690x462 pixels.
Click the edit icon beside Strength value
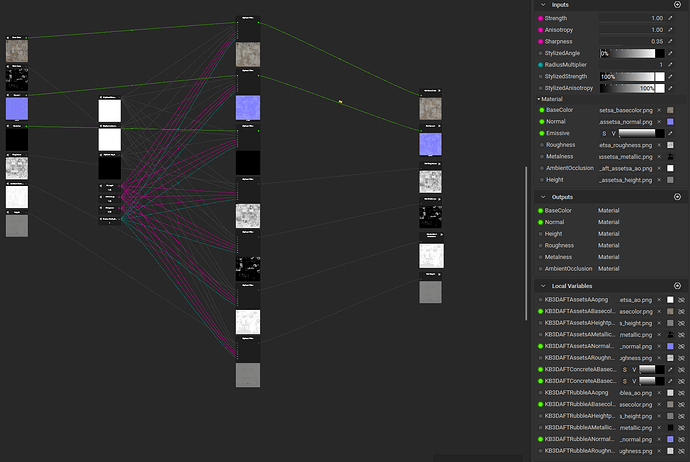pos(670,18)
